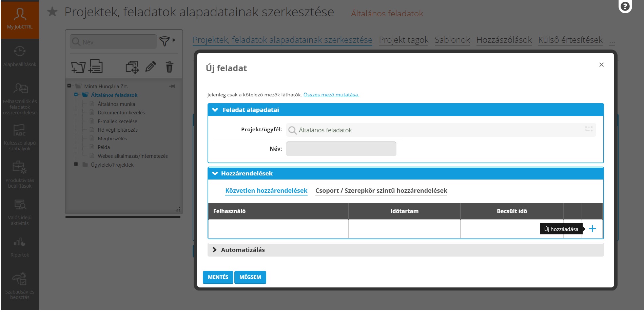
Task: Click the My JobCTRL user icon
Action: (20, 14)
